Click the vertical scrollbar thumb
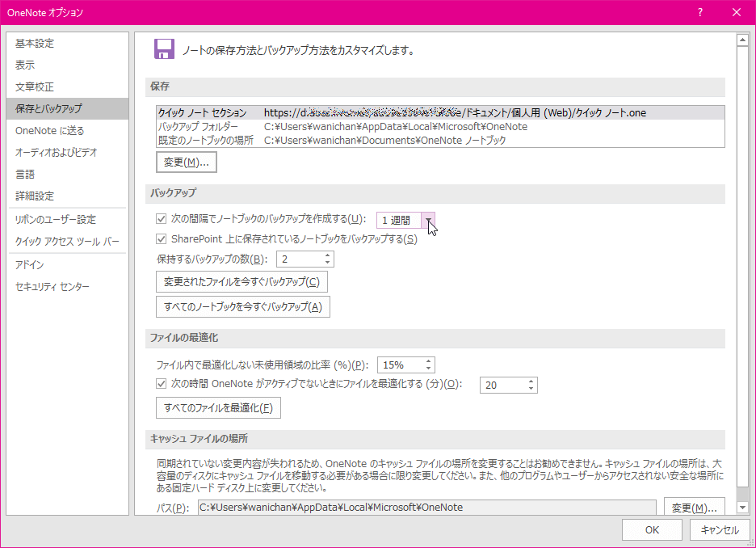This screenshot has width=756, height=548. (x=742, y=267)
